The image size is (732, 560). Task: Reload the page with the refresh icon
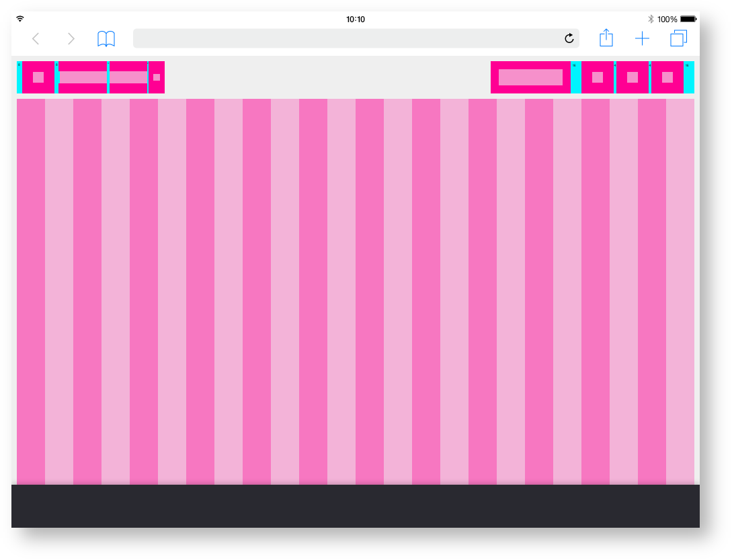point(569,39)
